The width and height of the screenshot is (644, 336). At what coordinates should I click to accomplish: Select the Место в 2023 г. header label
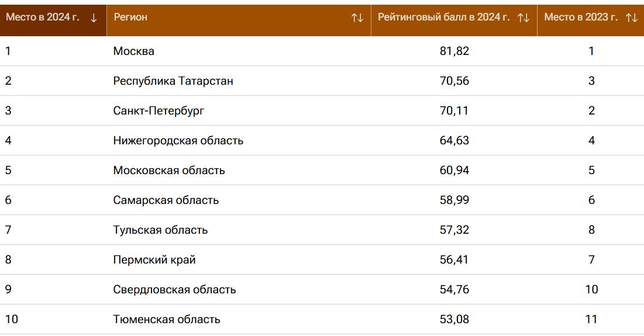(580, 18)
